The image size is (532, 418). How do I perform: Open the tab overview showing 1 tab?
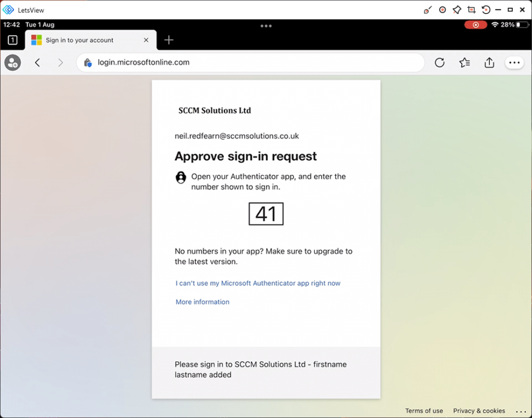tap(12, 40)
